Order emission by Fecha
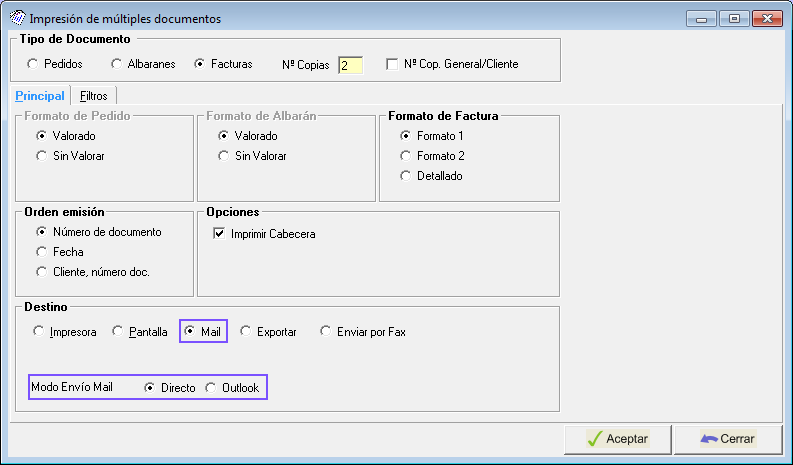 pos(41,252)
